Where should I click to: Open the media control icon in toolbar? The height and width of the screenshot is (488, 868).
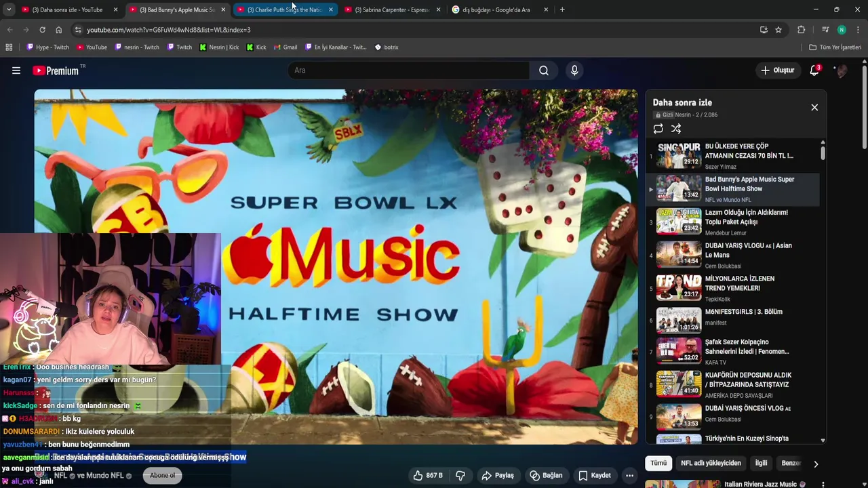pyautogui.click(x=825, y=30)
